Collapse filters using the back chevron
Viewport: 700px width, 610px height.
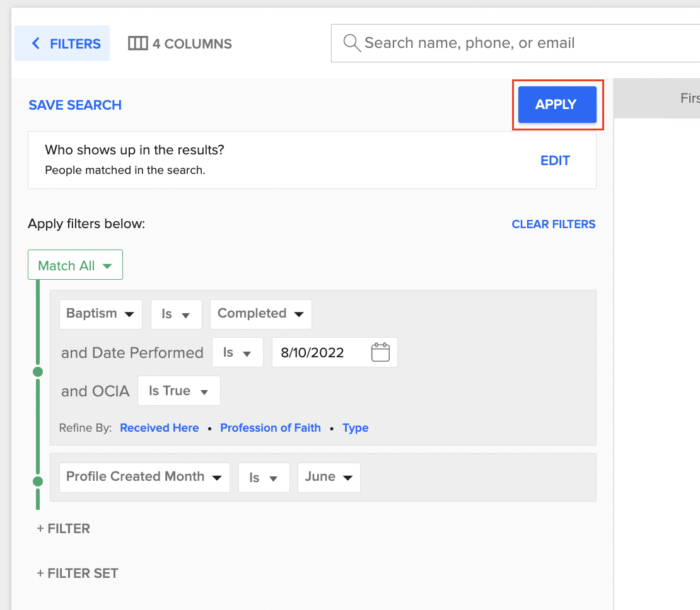pyautogui.click(x=36, y=43)
